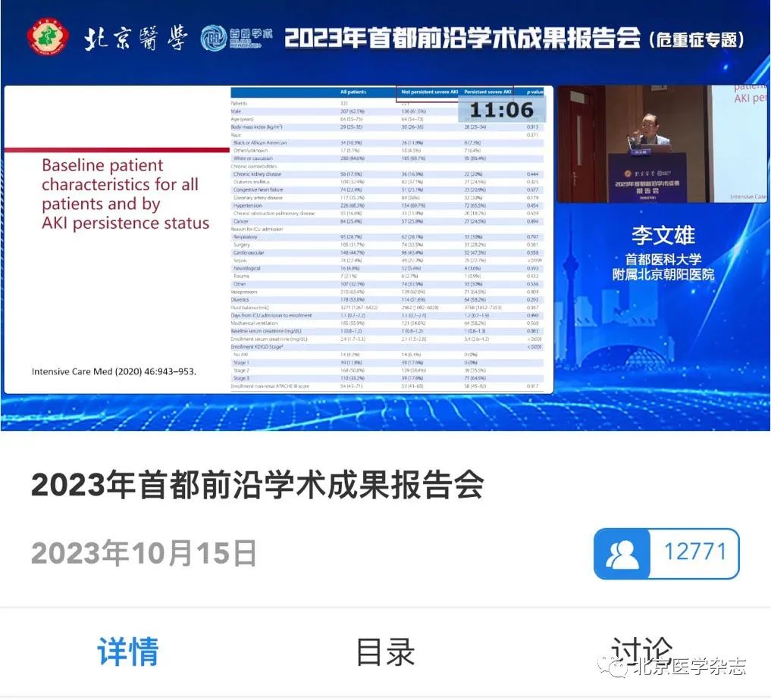Image resolution: width=771 pixels, height=700 pixels.
Task: Click the red circular association logo
Action: click(x=47, y=37)
